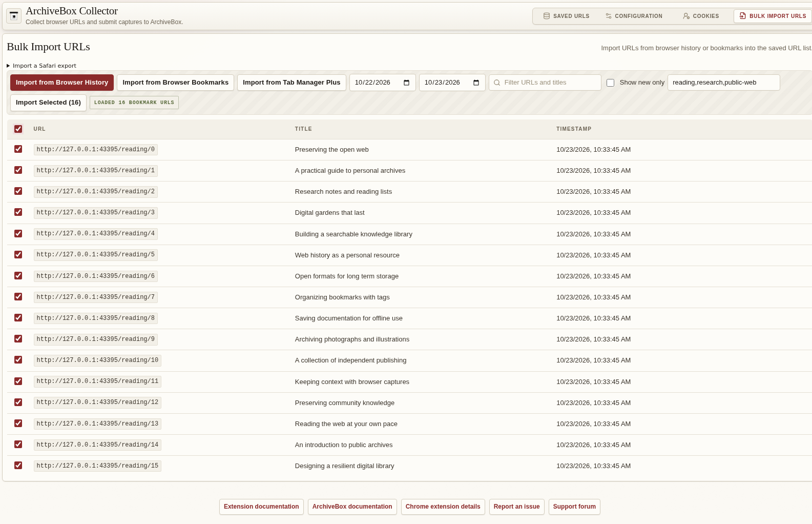Uncheck the 'Keeping context with browser captures' row
812x524 pixels.
click(x=18, y=381)
